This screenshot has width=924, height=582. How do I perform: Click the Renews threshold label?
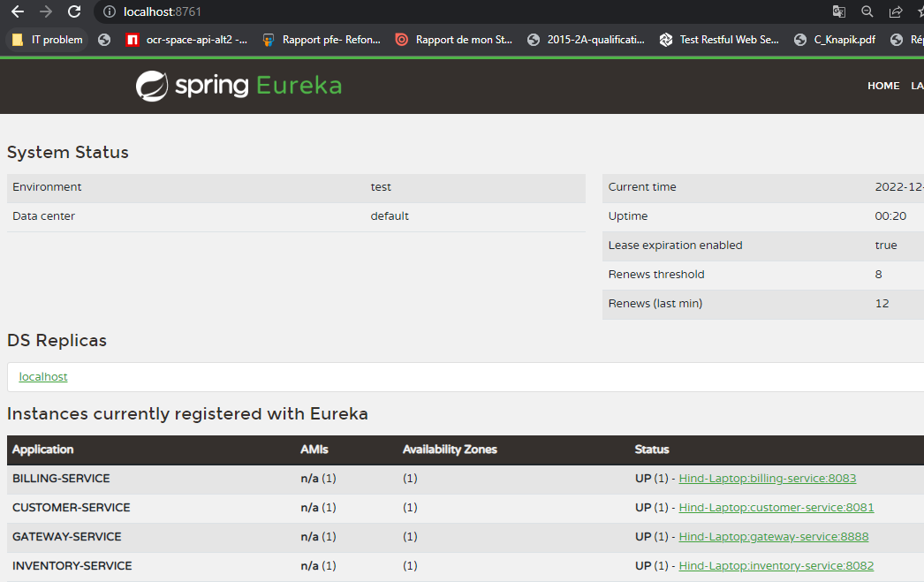[656, 275]
